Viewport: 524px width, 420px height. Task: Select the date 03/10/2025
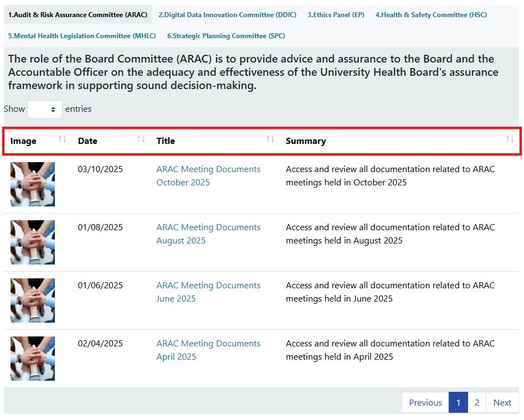click(x=100, y=169)
